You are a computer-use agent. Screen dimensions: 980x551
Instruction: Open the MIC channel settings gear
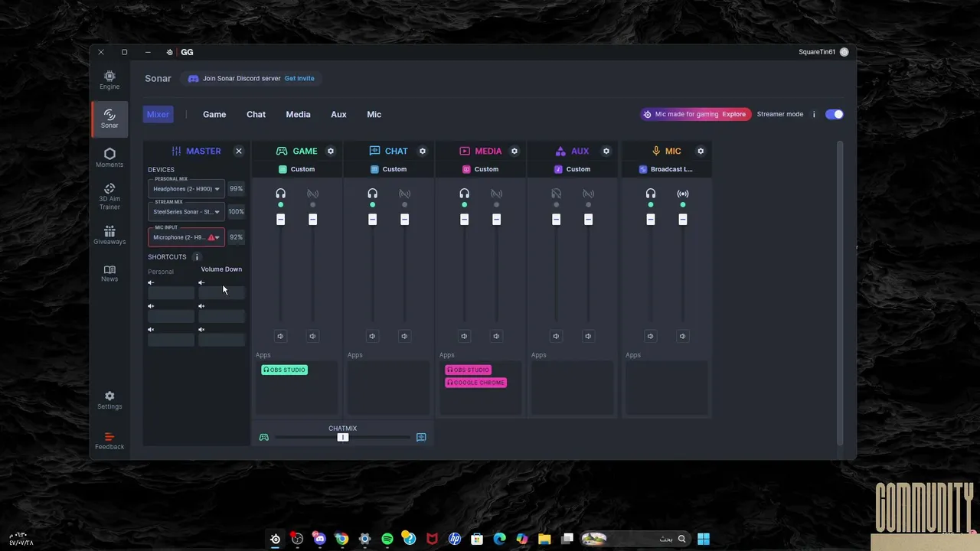point(701,151)
